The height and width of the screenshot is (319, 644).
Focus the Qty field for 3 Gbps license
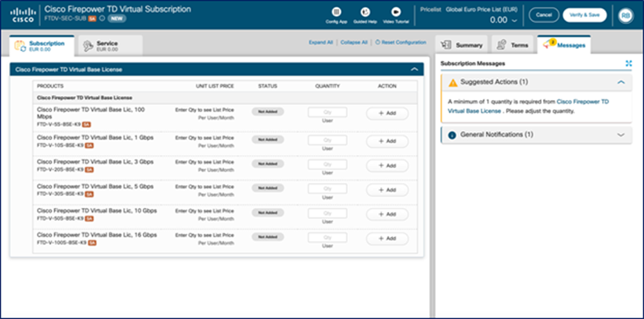(x=328, y=164)
